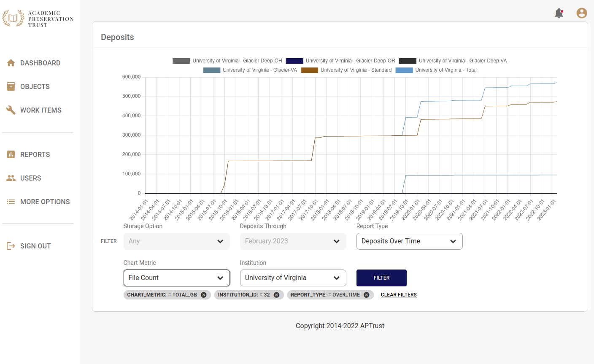Toggle the Total legend swatch
The image size is (594, 364).
pos(404,70)
